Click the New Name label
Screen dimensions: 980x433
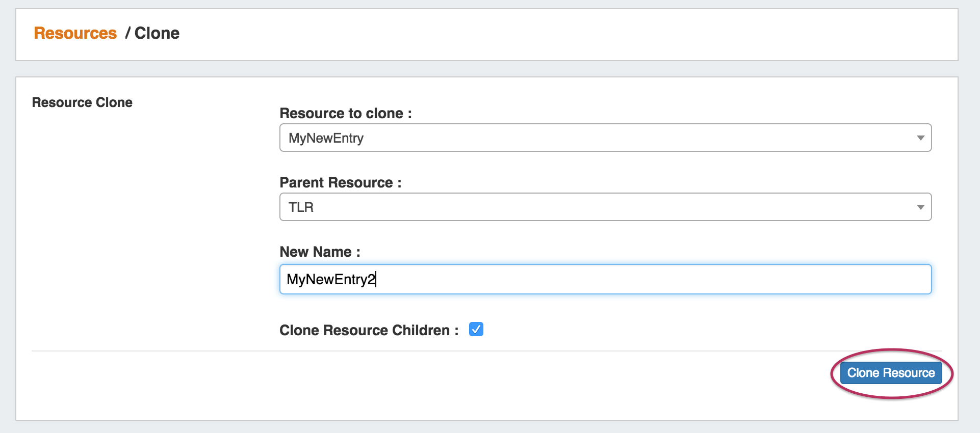pyautogui.click(x=320, y=252)
